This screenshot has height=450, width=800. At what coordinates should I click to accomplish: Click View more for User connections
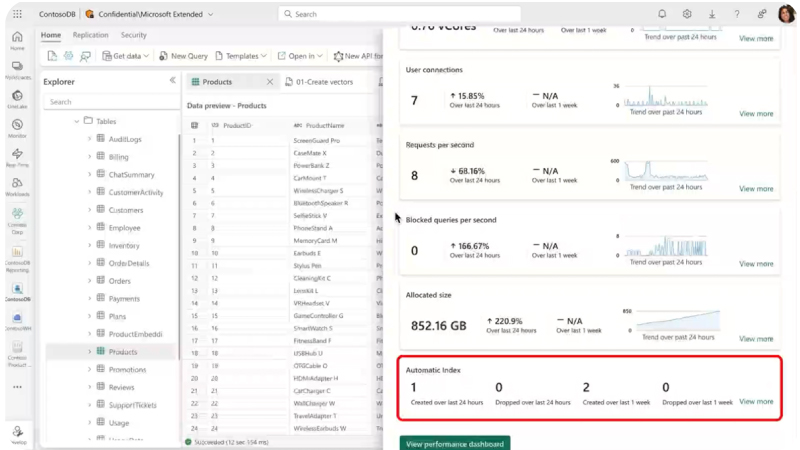(756, 113)
